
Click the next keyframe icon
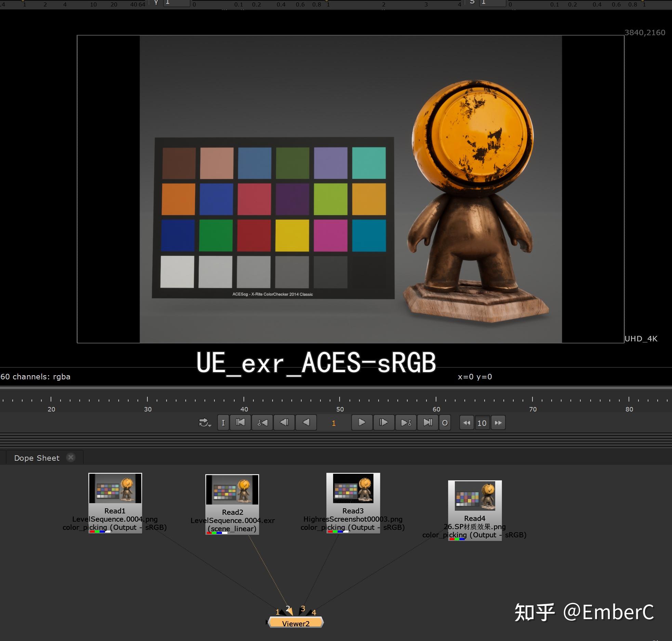point(406,423)
